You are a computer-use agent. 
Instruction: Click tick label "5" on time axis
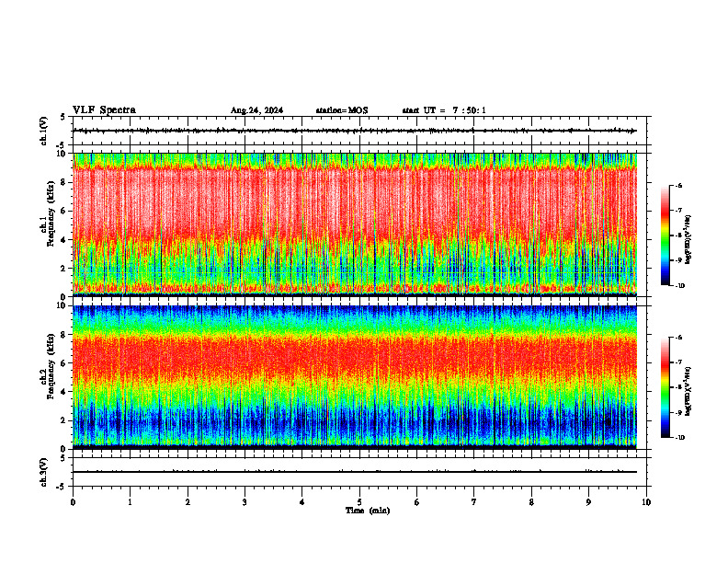click(x=359, y=502)
